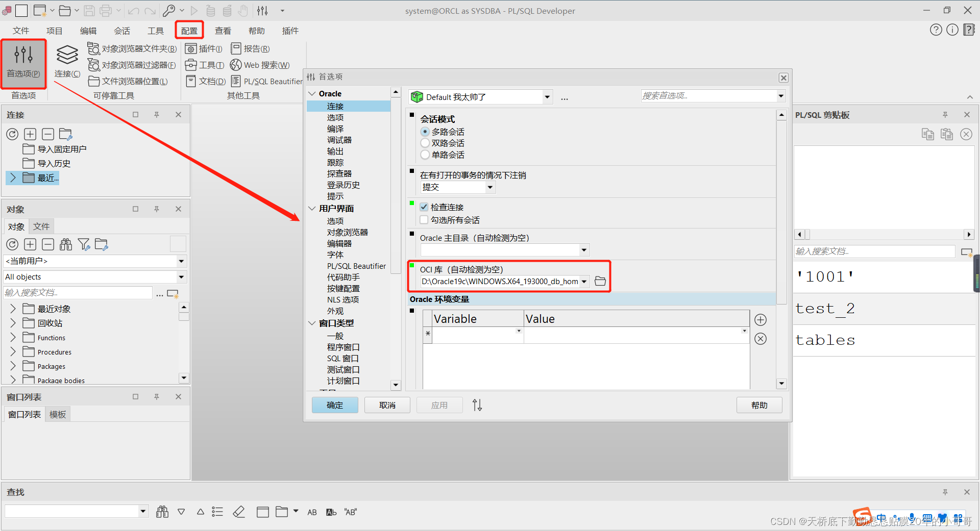Click the eraser icon in 查找 bar
Viewport: 980px width, 531px height.
(x=239, y=512)
